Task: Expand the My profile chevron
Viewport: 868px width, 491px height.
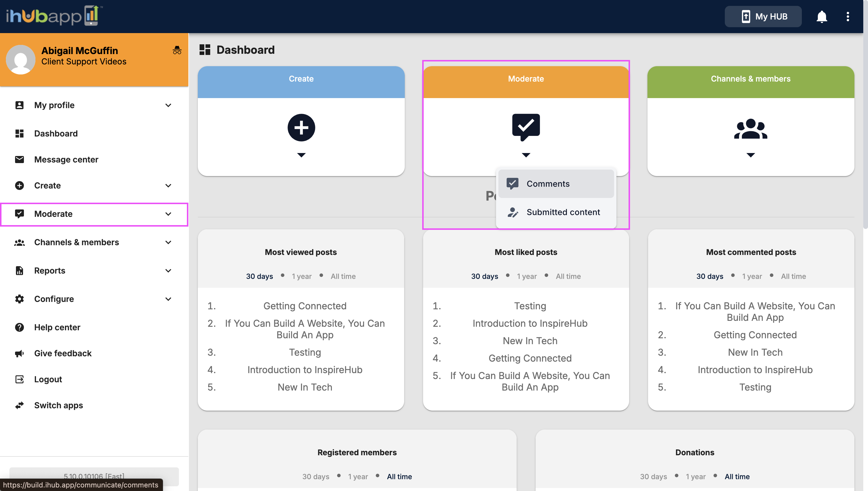Action: coord(168,105)
